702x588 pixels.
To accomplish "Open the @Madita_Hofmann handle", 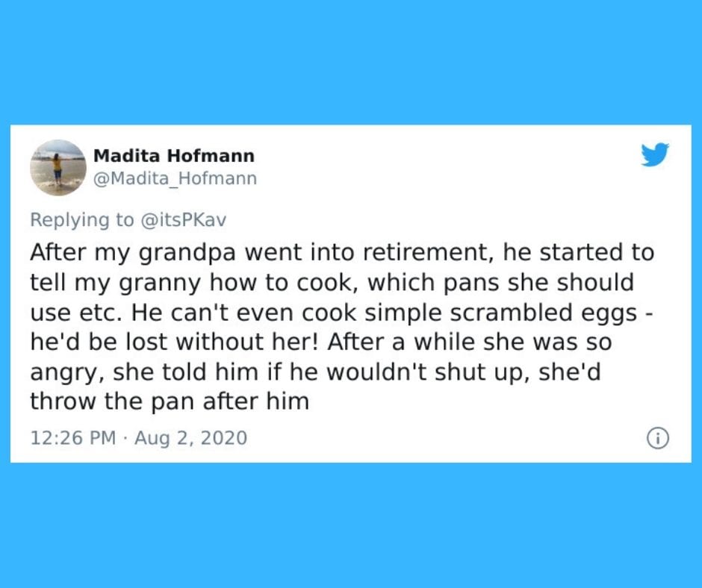I will pyautogui.click(x=175, y=178).
